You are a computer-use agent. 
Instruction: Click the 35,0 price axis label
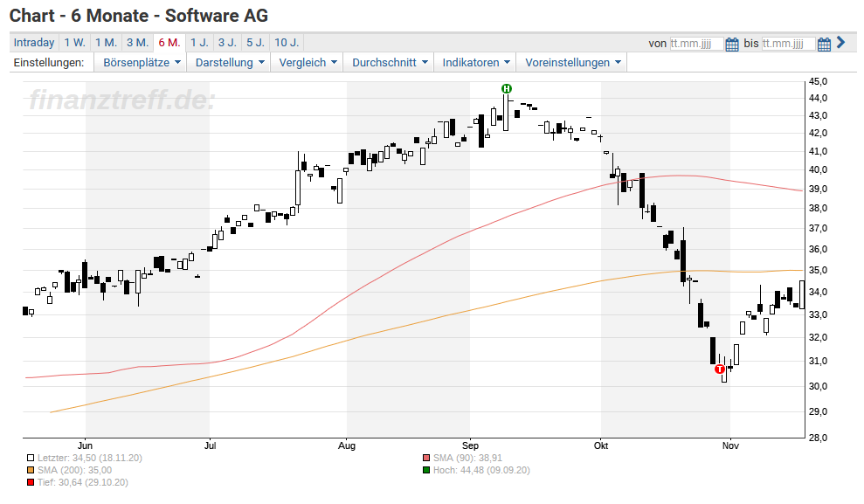818,270
